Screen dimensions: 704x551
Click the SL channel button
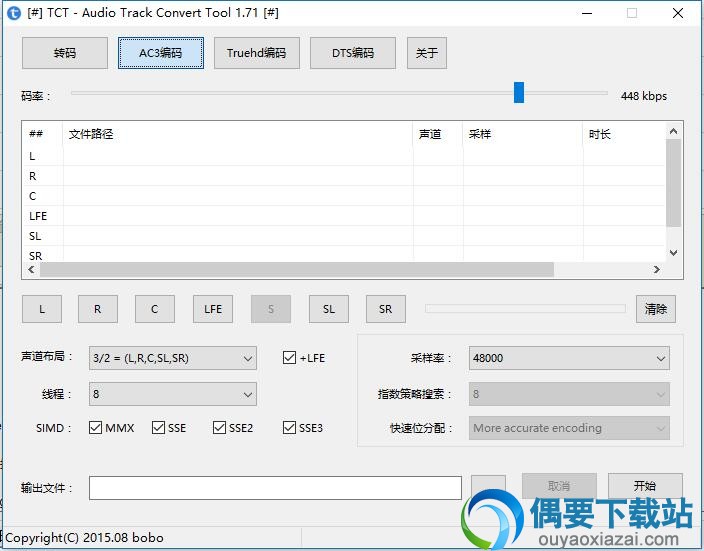click(x=329, y=309)
